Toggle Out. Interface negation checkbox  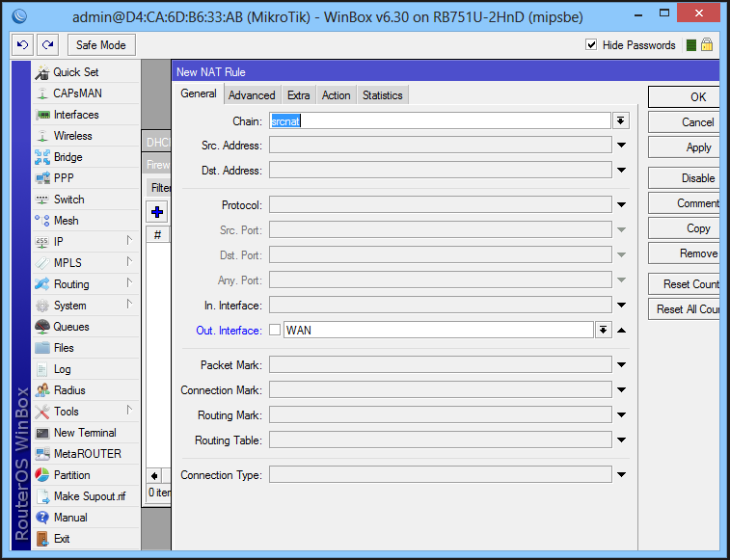[275, 330]
